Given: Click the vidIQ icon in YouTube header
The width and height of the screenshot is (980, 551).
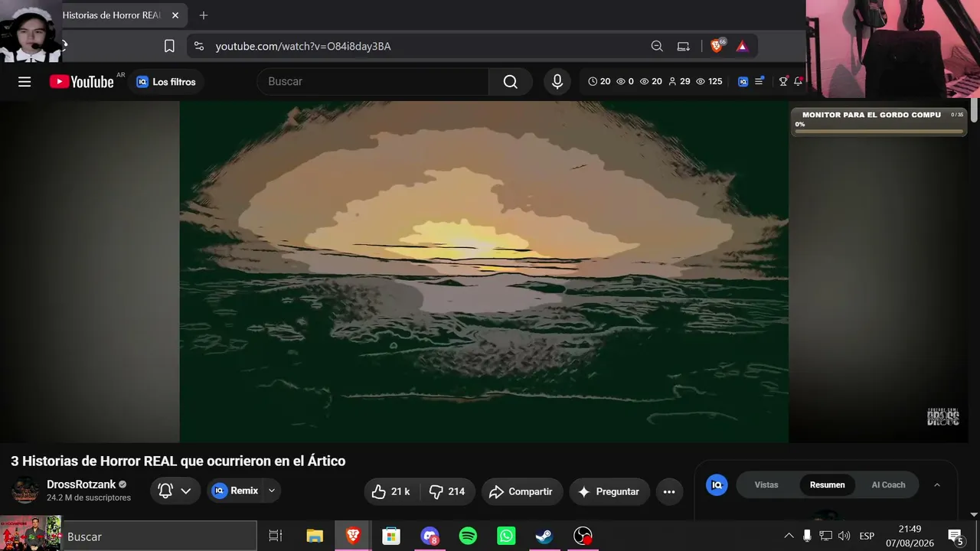Looking at the screenshot, I should 743,82.
